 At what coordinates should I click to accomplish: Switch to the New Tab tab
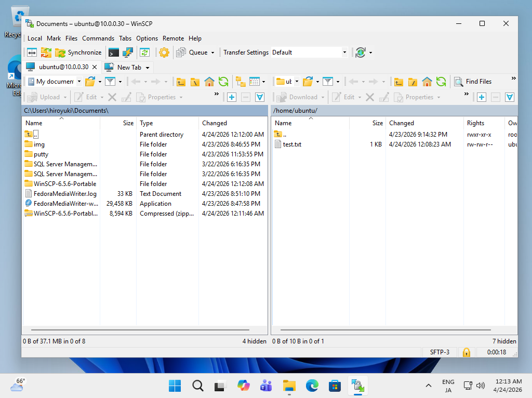(129, 67)
